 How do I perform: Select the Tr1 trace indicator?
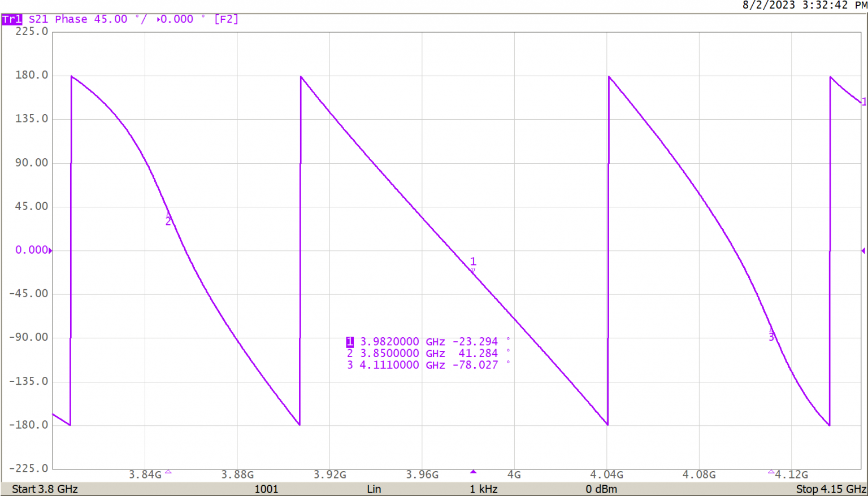coord(12,20)
